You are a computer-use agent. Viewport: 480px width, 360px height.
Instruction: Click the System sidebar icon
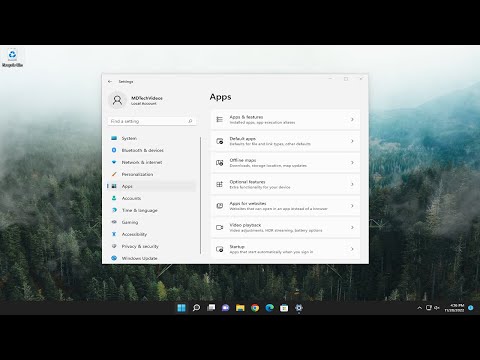coord(114,138)
